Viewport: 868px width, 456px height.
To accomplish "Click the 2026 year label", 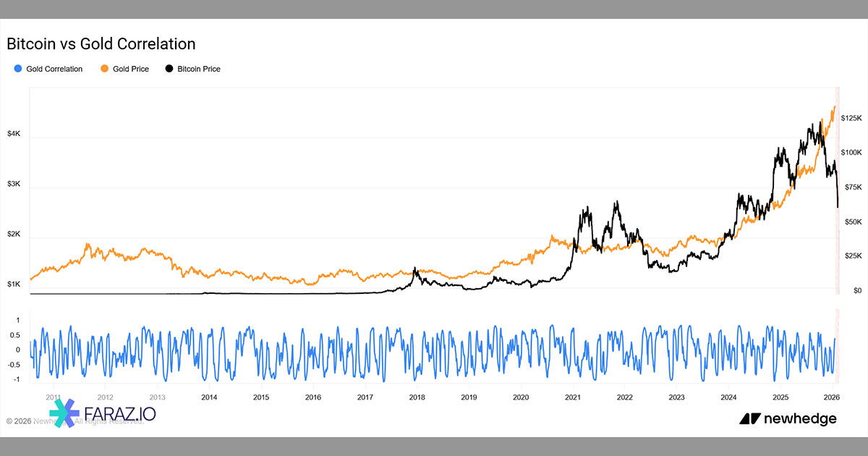I will [832, 397].
